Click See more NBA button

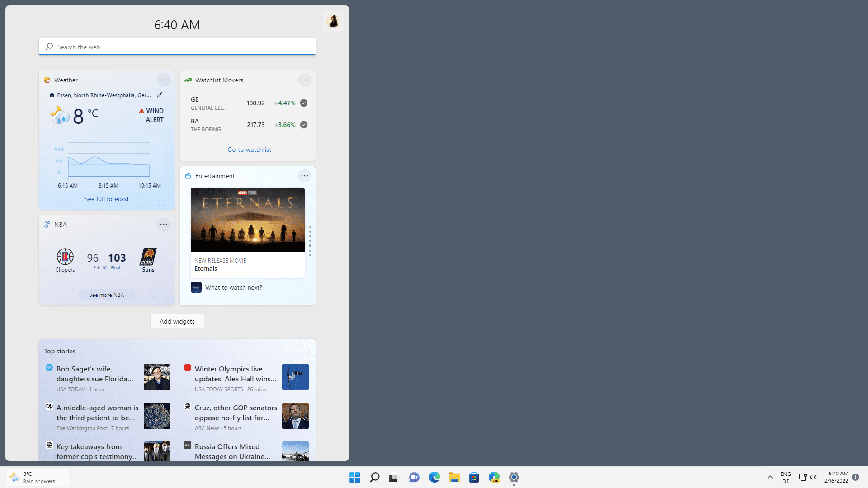(x=106, y=295)
